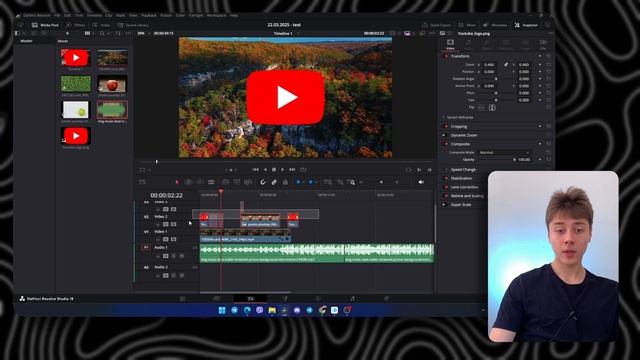The image size is (640, 360).
Task: Open the Metadata panel button
Action: (495, 25)
